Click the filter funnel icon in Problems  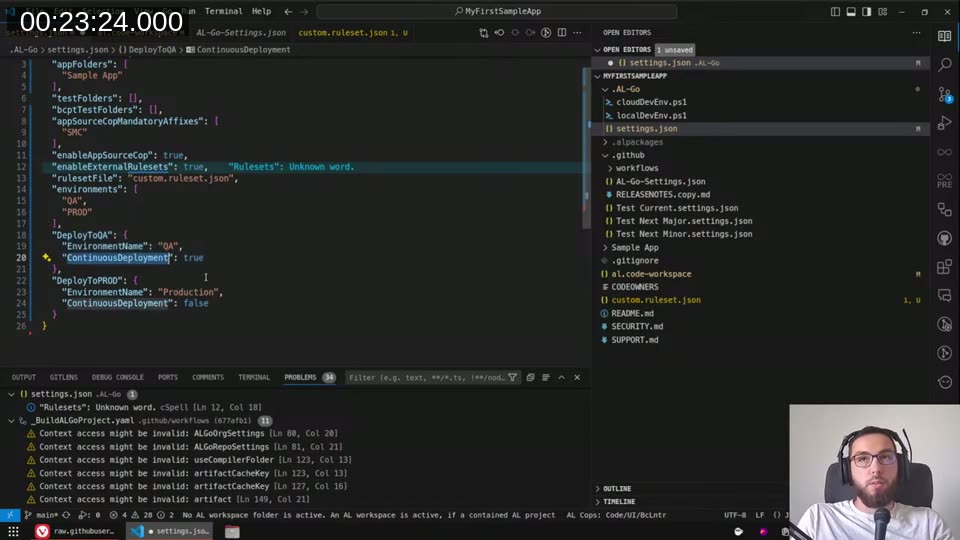tap(512, 377)
